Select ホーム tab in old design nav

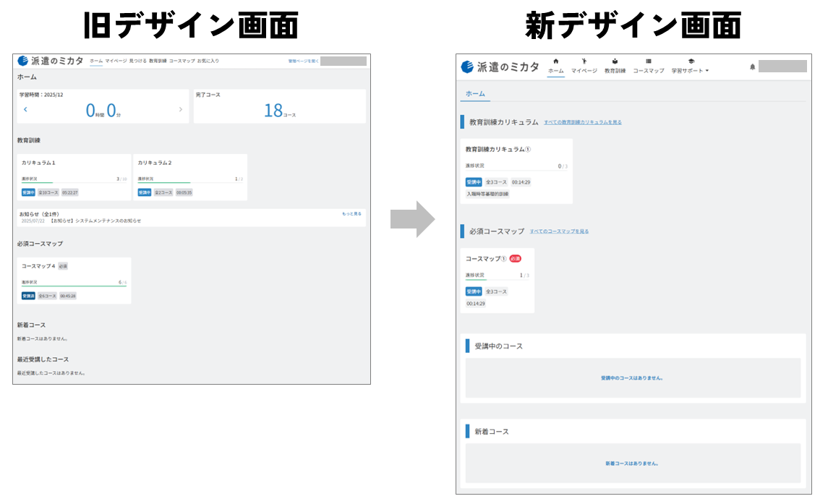tap(96, 61)
